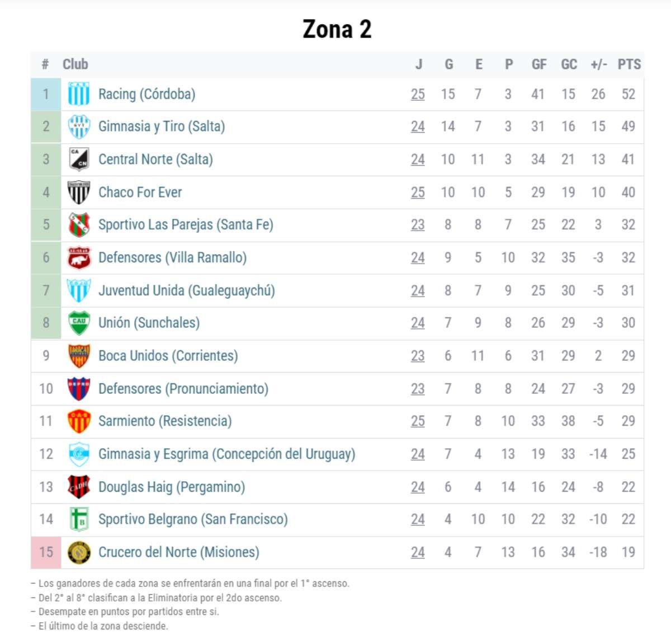This screenshot has height=644, width=671.
Task: Open Juventud Unida (Gualeguaychú) club link
Action: click(186, 290)
